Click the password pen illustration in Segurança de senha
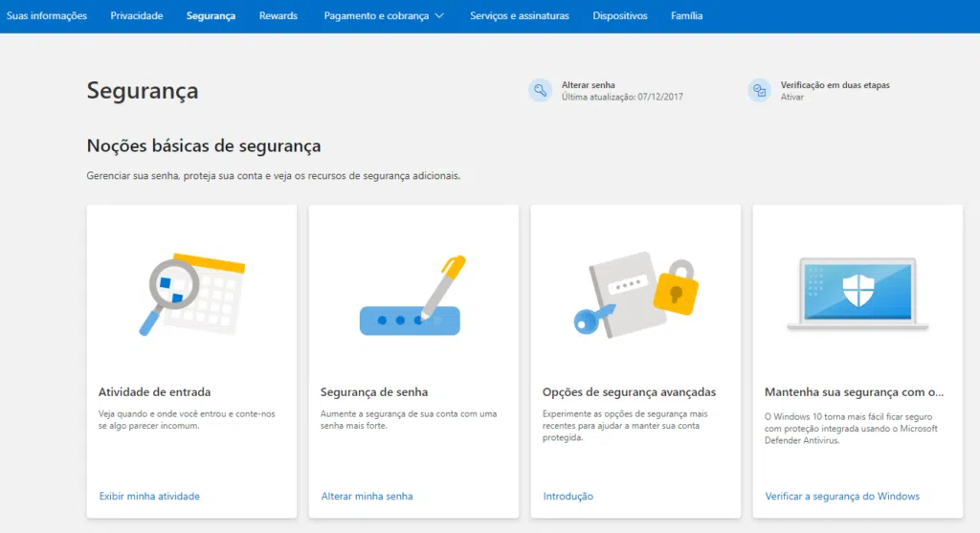Viewport: 980px width, 533px height. [413, 295]
